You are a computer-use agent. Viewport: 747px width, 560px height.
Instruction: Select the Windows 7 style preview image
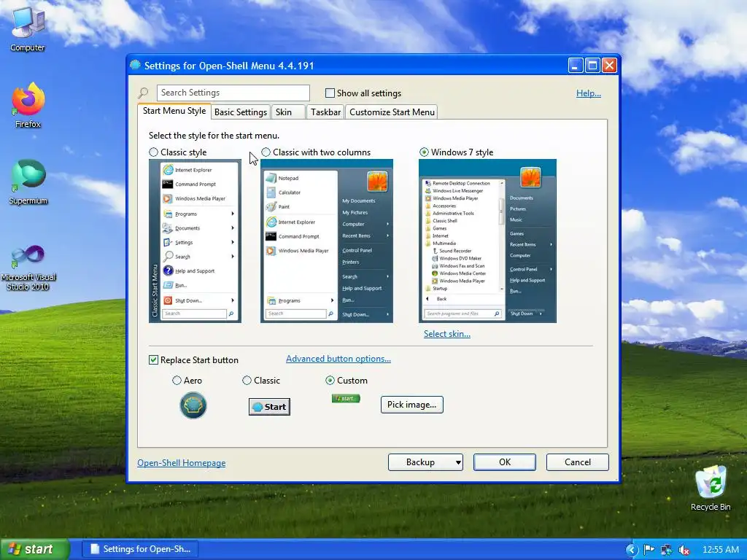487,241
